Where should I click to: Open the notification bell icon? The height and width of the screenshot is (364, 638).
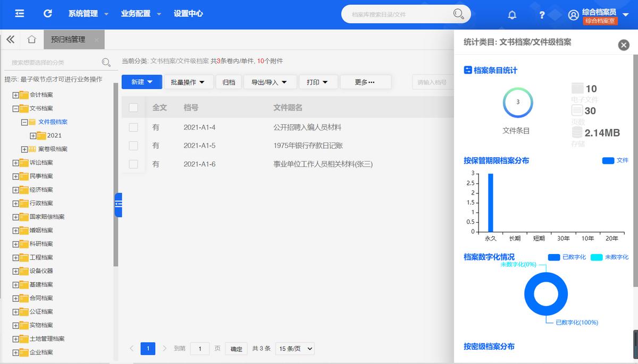pyautogui.click(x=511, y=14)
